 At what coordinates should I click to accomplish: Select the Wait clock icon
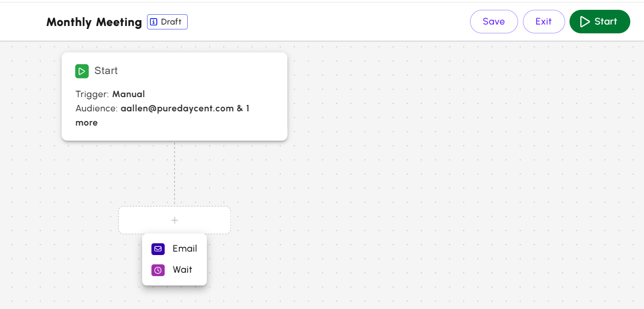(x=158, y=270)
